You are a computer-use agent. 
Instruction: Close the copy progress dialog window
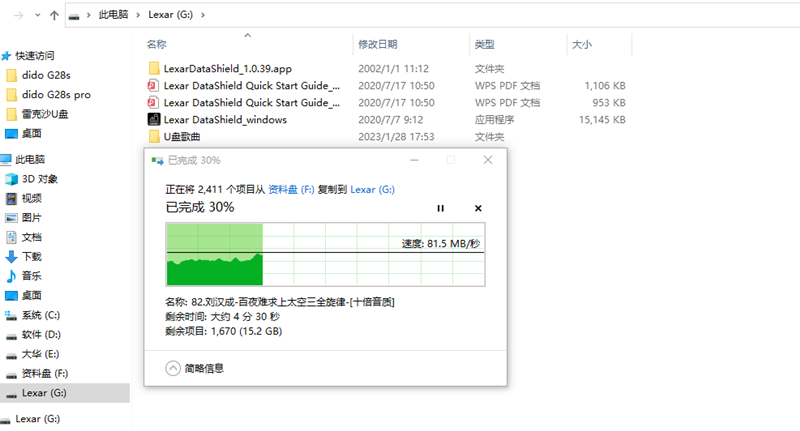pos(488,160)
